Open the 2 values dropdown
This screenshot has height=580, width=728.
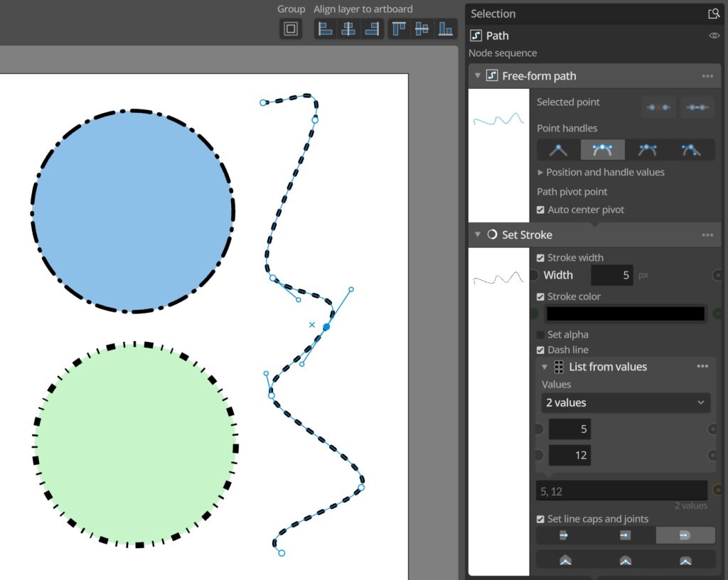click(x=626, y=403)
